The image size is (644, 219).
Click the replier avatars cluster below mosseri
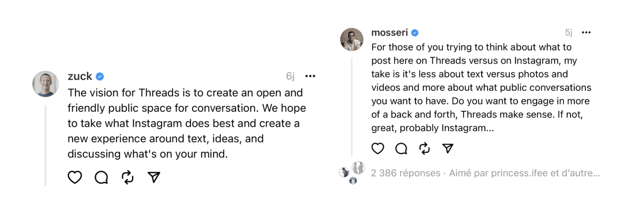click(352, 173)
